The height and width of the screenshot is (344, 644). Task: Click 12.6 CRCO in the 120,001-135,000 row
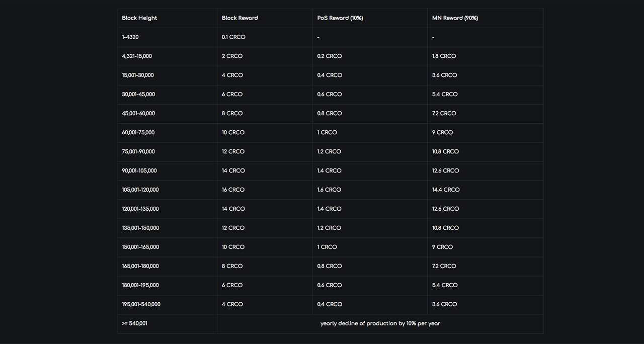point(486,209)
